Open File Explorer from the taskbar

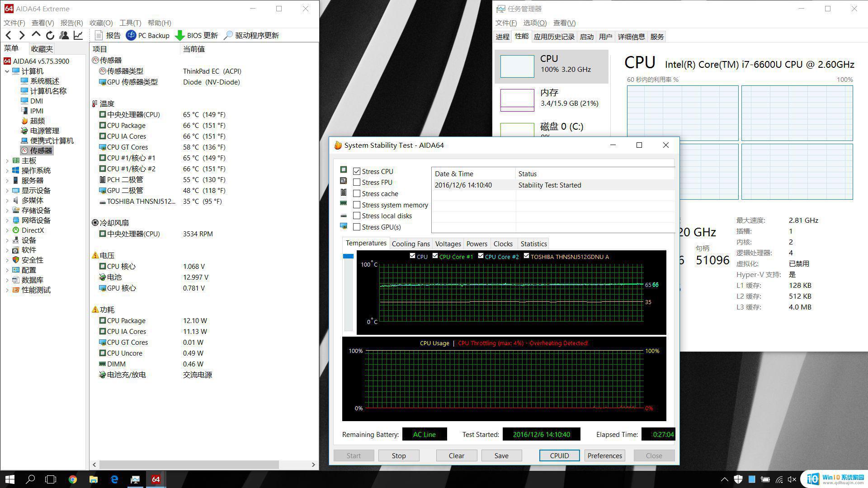pyautogui.click(x=94, y=479)
